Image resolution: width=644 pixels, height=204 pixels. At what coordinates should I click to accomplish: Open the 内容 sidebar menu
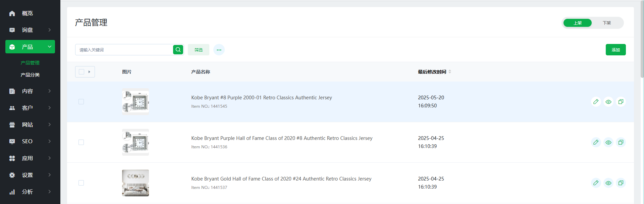30,91
